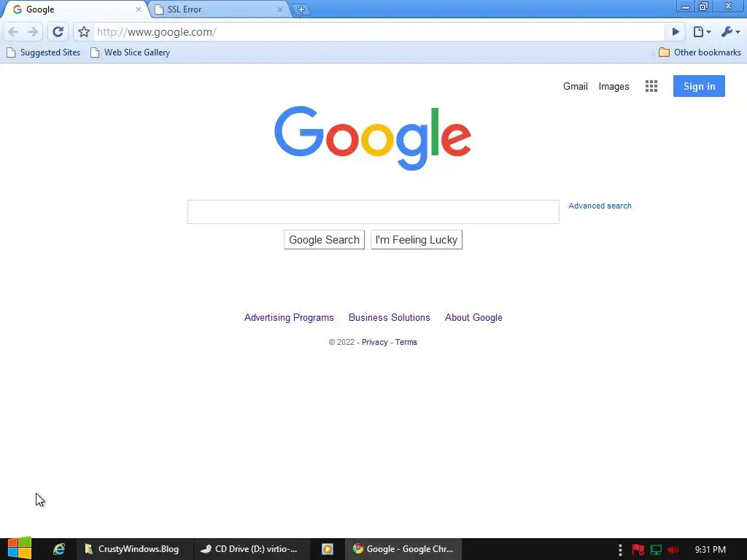
Task: Open the Windows Start button
Action: (20, 548)
